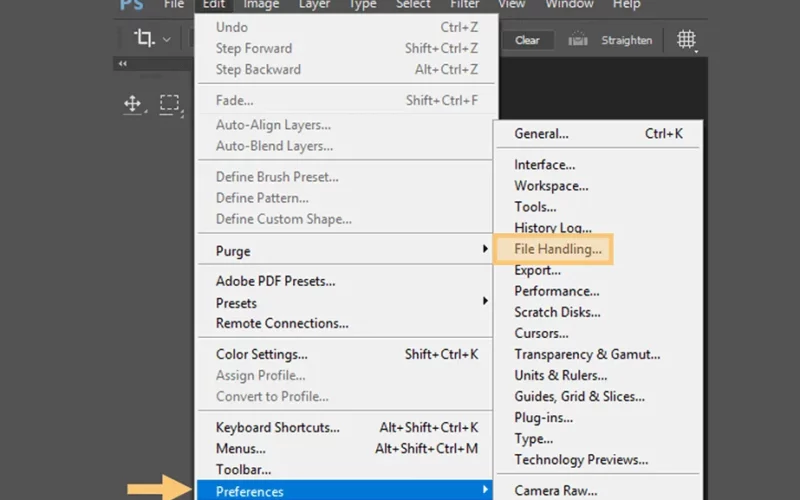
Task: Open Interface... preferences
Action: pos(598,165)
